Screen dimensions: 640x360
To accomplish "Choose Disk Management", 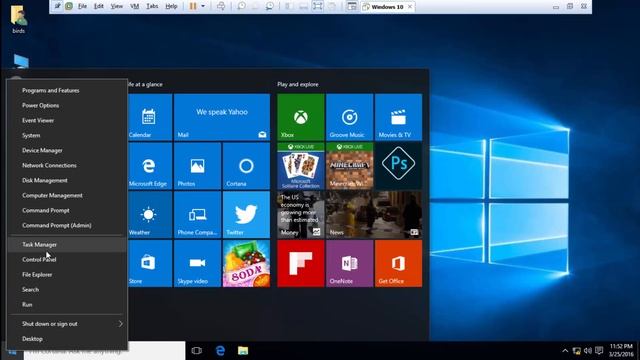I will pyautogui.click(x=67, y=180).
